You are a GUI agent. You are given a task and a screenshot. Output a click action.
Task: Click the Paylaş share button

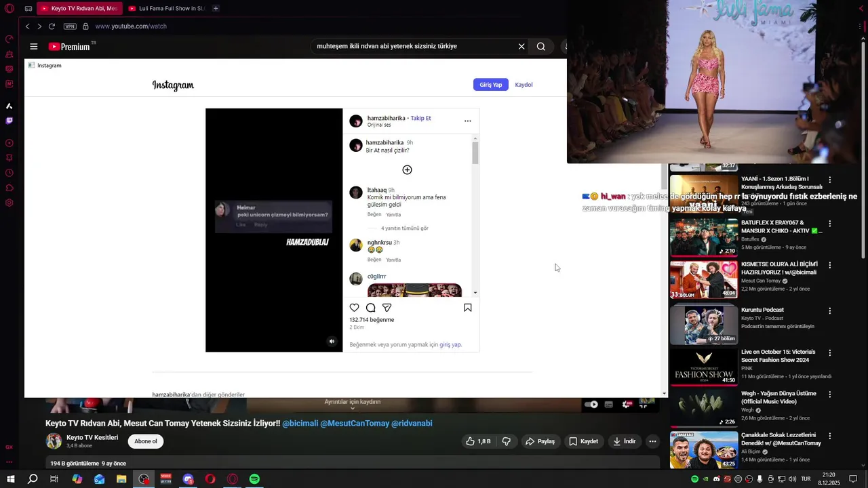coord(540,441)
